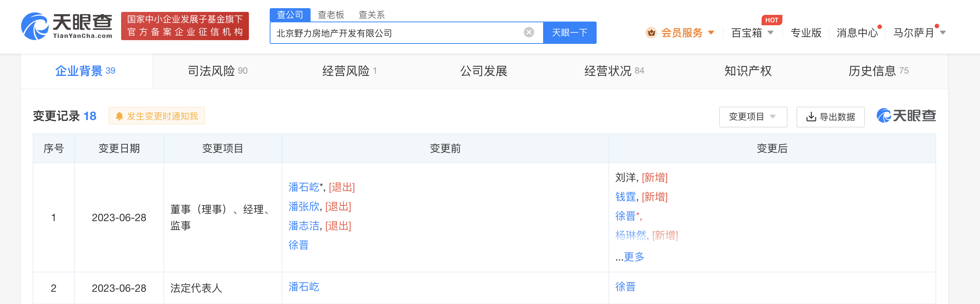Click the 序号 column header
Viewport: 980px width, 304px height.
coord(53,148)
